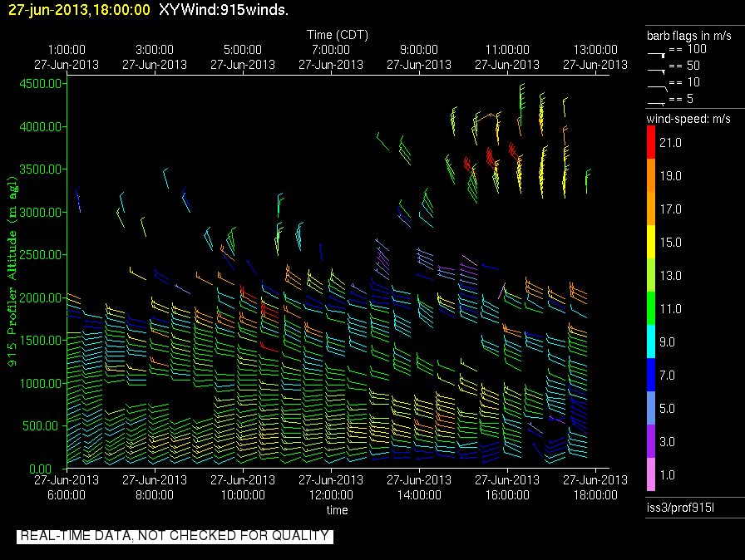Click the yellow timestamp '27-jun-2013,18:00:00'

(79, 9)
